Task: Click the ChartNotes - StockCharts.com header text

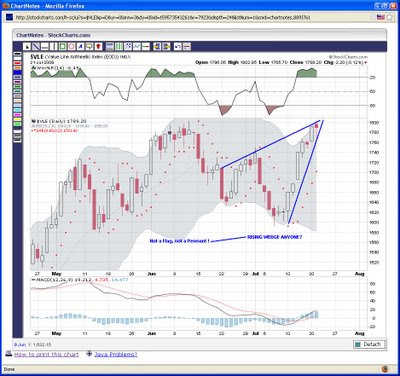Action: (x=53, y=35)
